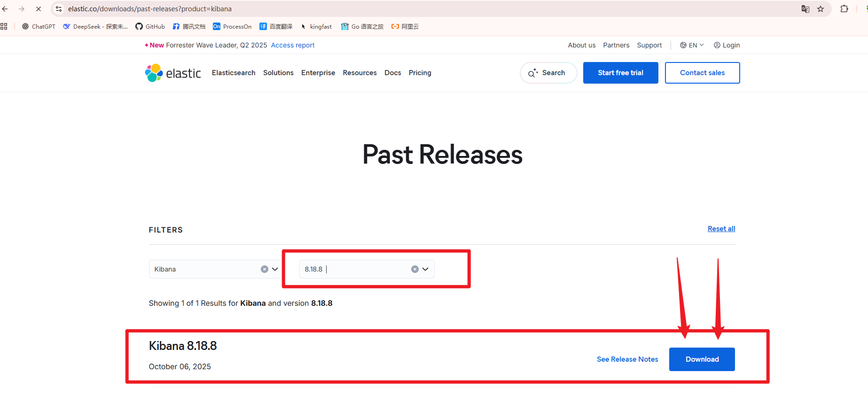Click the Search button
This screenshot has width=868, height=419.
coord(548,73)
